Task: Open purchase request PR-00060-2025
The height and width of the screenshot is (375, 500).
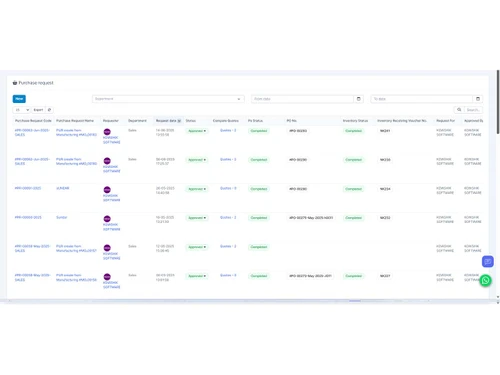Action: tap(28, 217)
